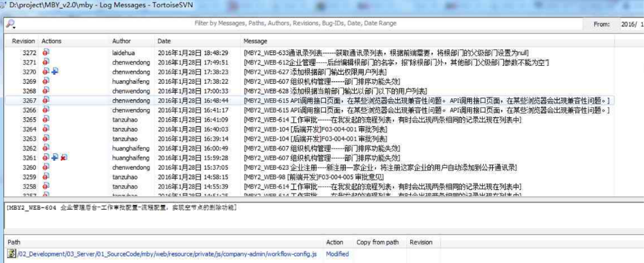This screenshot has height=263, width=644.
Task: Click the modified icon of revision 3262
Action: click(46, 148)
